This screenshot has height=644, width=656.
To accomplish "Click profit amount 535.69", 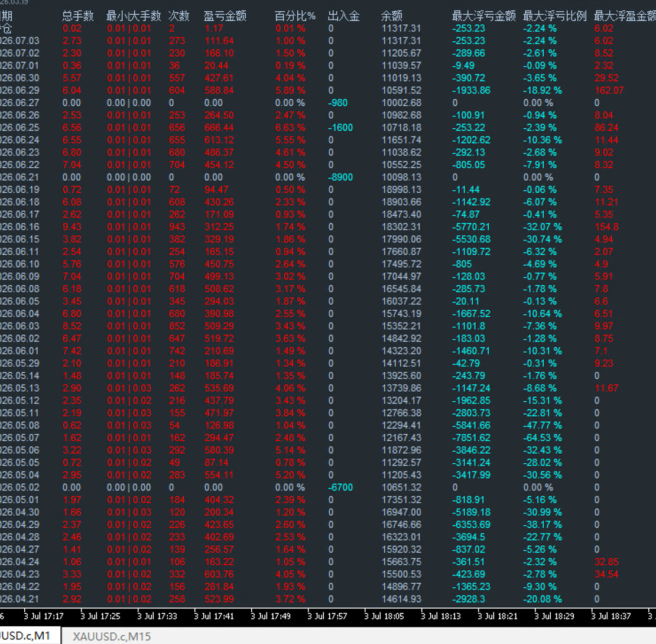I will (x=219, y=388).
